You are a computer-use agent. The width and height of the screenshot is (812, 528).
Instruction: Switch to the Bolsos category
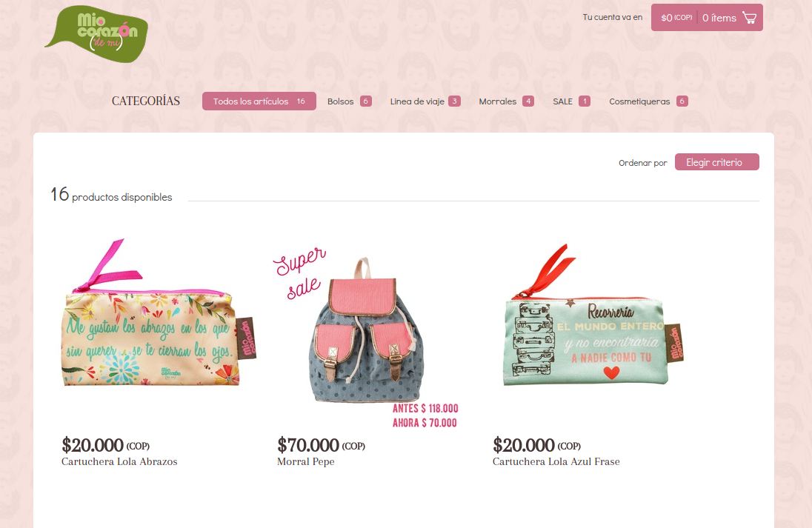pos(350,101)
